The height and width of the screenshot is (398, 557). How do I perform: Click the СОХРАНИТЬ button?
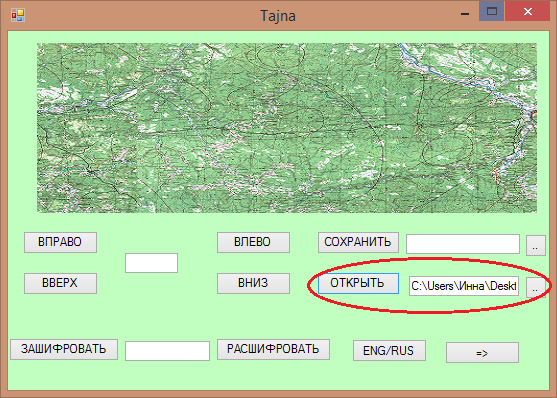coord(358,242)
